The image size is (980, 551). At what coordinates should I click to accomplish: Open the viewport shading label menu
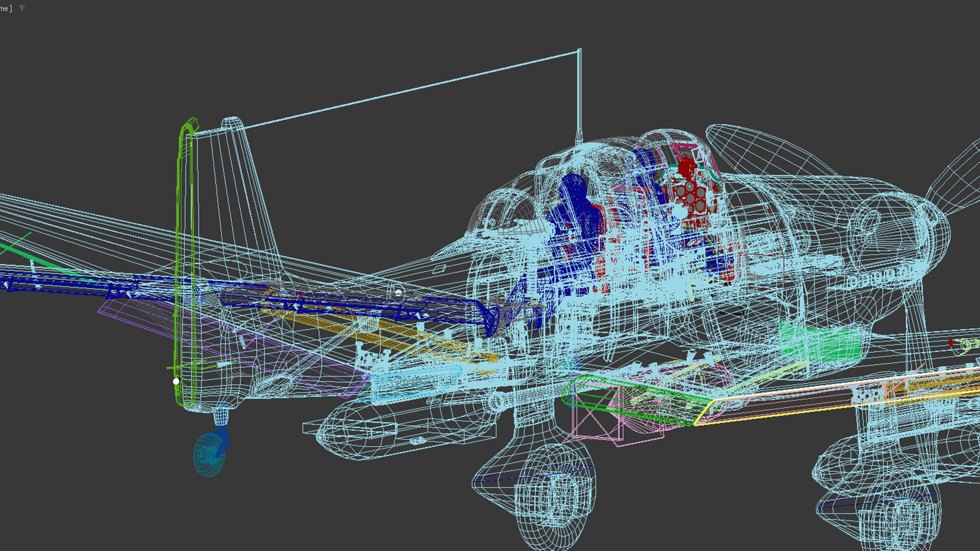coord(6,9)
